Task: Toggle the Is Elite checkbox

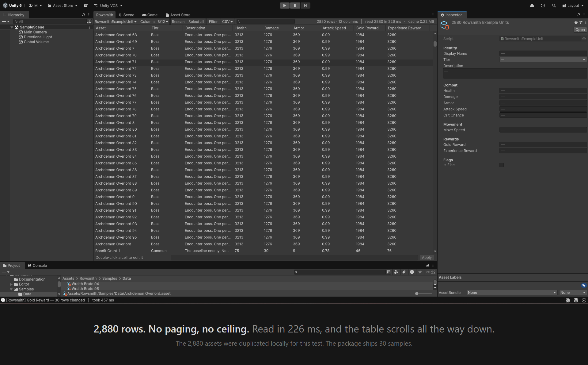Action: click(502, 165)
